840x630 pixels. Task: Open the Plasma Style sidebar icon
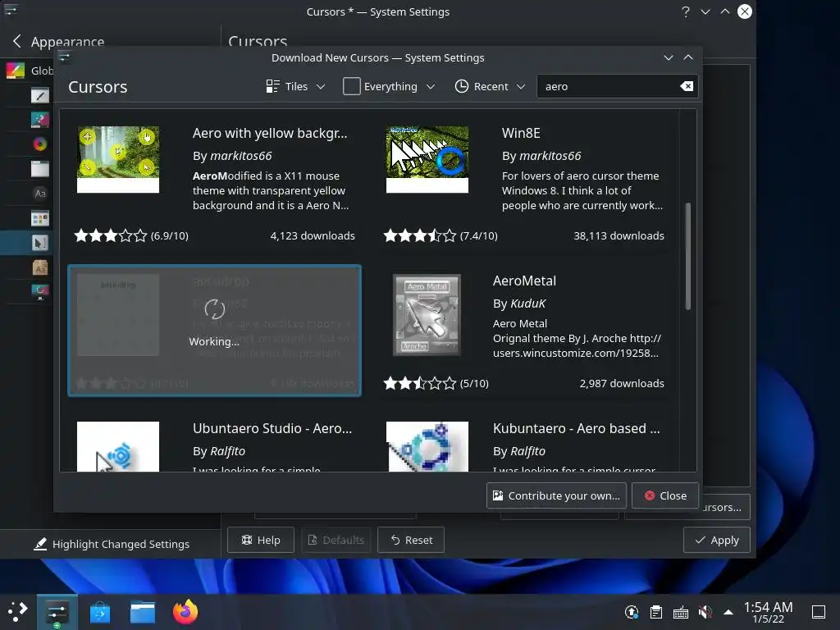coord(39,120)
